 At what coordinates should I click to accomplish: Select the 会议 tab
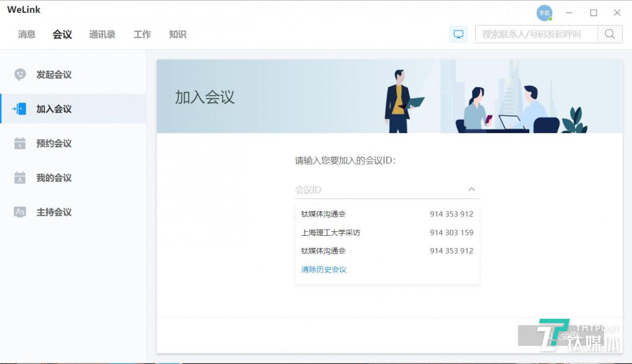click(x=61, y=34)
